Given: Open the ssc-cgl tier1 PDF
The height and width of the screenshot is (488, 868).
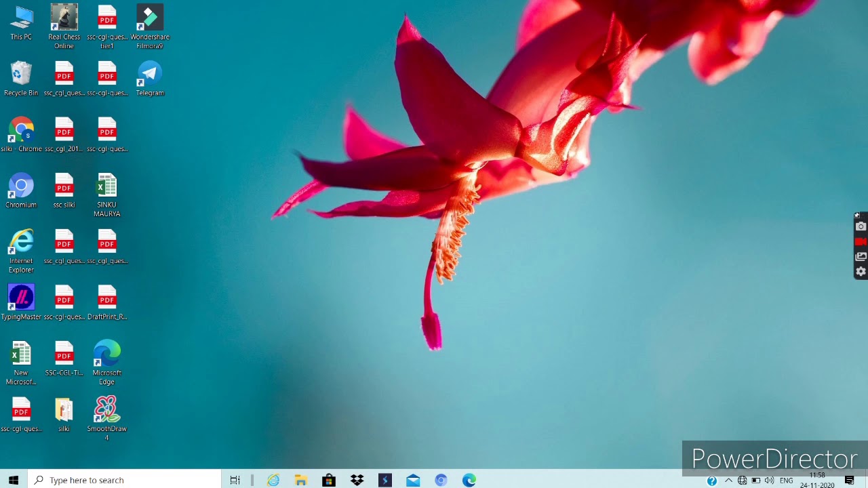Looking at the screenshot, I should [x=106, y=27].
